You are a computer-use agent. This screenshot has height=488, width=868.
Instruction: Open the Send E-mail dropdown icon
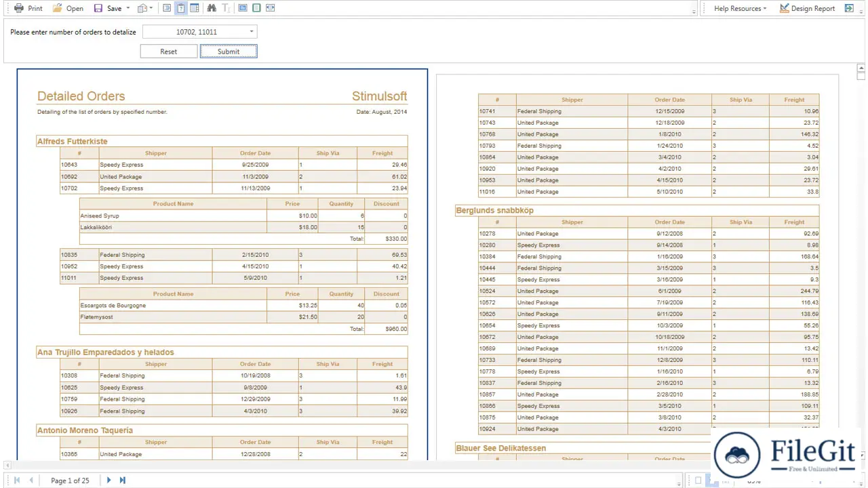tap(145, 8)
